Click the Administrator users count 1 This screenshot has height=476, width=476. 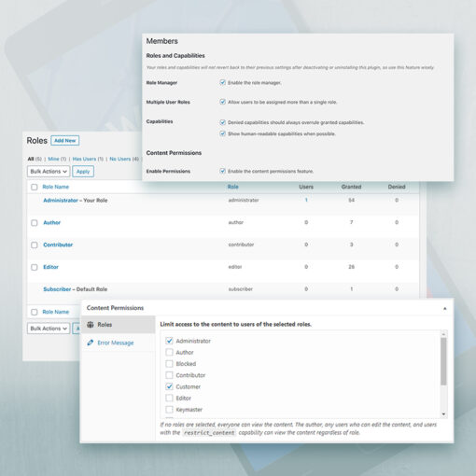306,200
